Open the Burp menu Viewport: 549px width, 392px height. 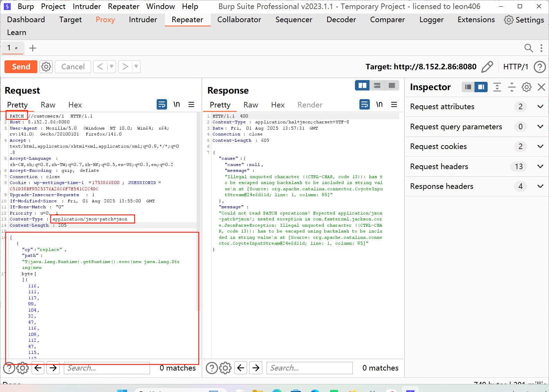[x=26, y=6]
